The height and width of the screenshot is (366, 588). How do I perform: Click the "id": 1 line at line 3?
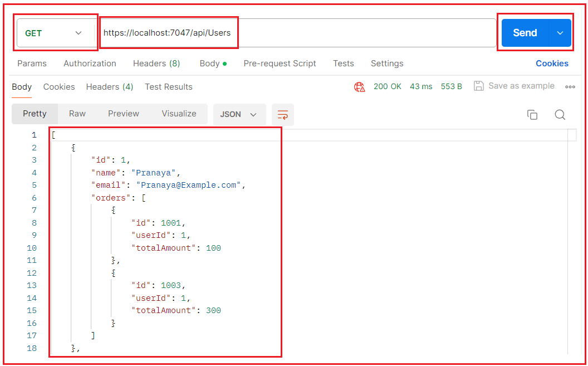point(111,160)
